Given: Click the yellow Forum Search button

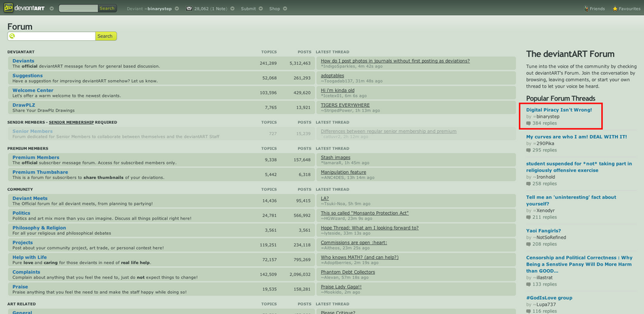Looking at the screenshot, I should click(106, 36).
